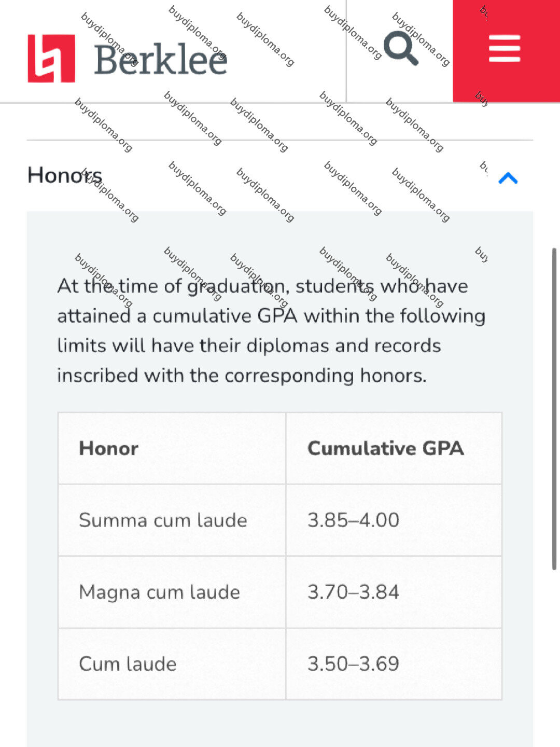Click the 3.85–4.00 GPA cell

pos(394,520)
